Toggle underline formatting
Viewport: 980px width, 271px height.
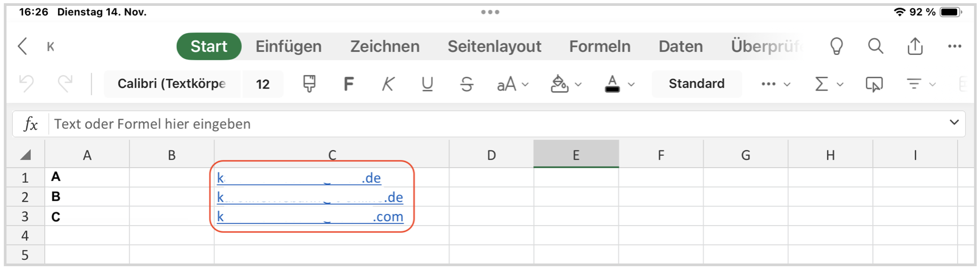(427, 84)
